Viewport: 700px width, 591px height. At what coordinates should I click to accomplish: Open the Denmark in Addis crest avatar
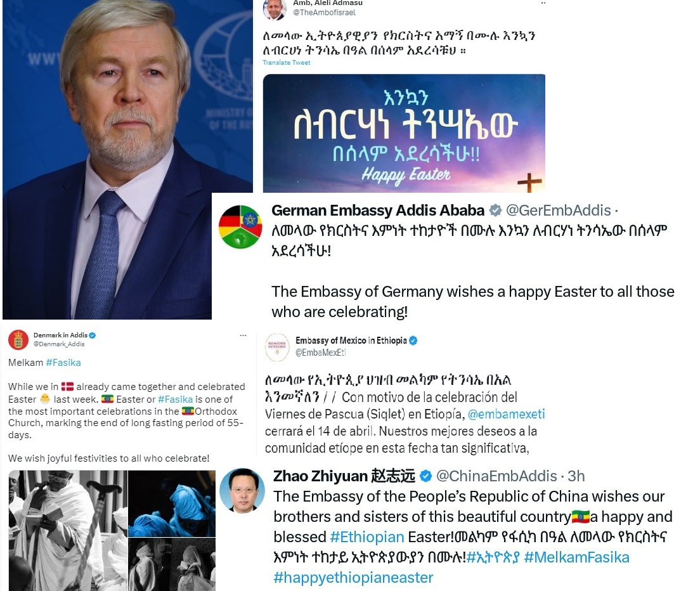tap(18, 340)
